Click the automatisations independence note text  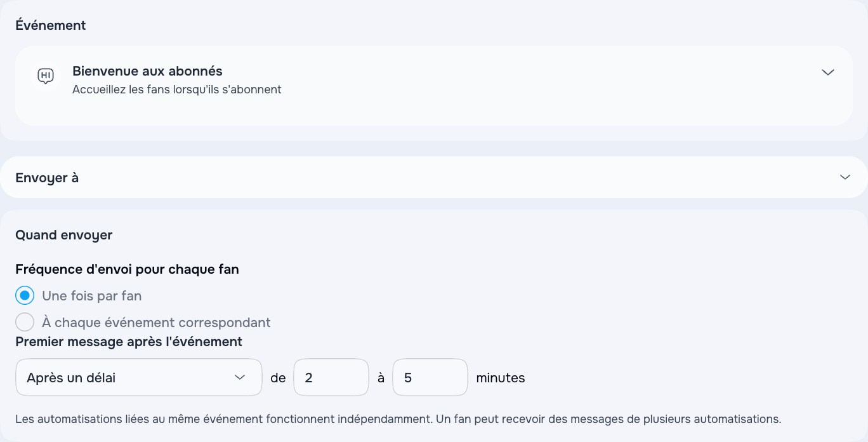coord(398,419)
